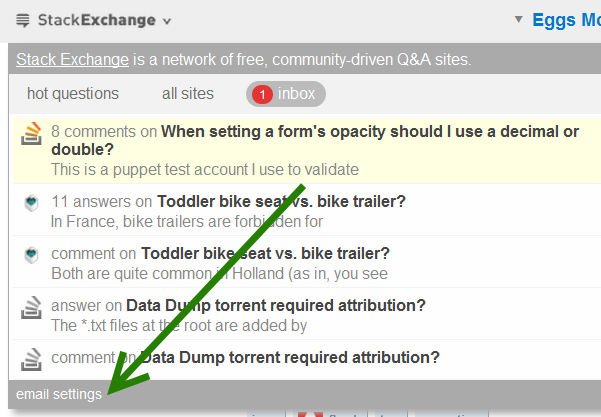Open the form's opacity question title
Viewport: 601px width, 417px height.
[369, 131]
